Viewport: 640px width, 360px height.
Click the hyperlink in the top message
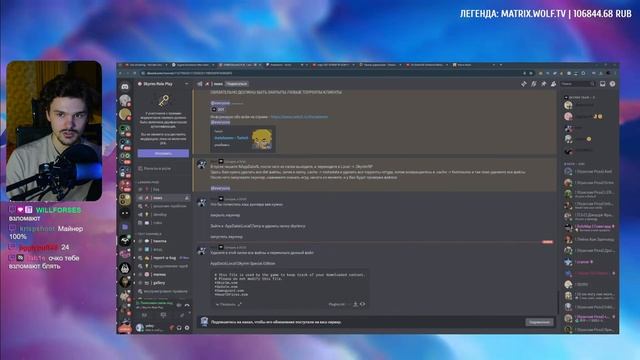(299, 117)
